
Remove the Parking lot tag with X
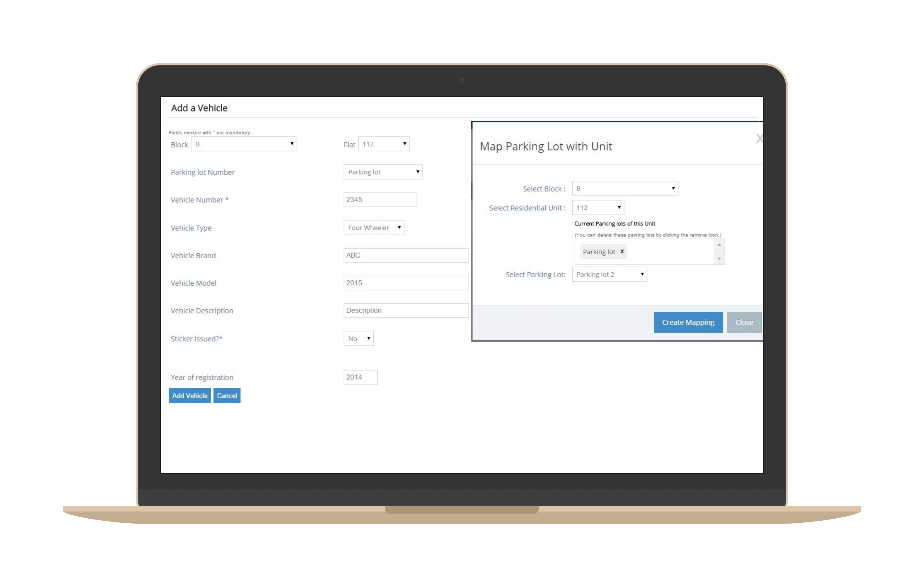point(622,252)
